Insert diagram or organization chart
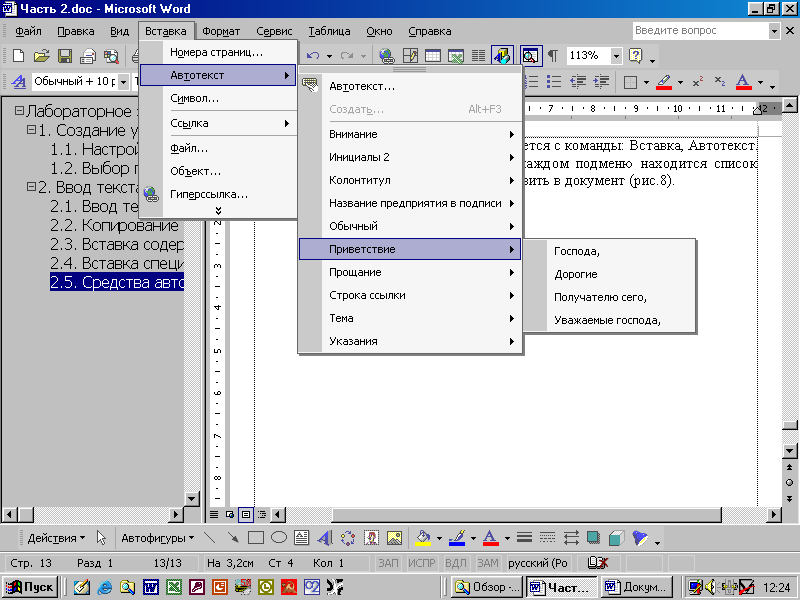The image size is (800, 600). pyautogui.click(x=348, y=538)
